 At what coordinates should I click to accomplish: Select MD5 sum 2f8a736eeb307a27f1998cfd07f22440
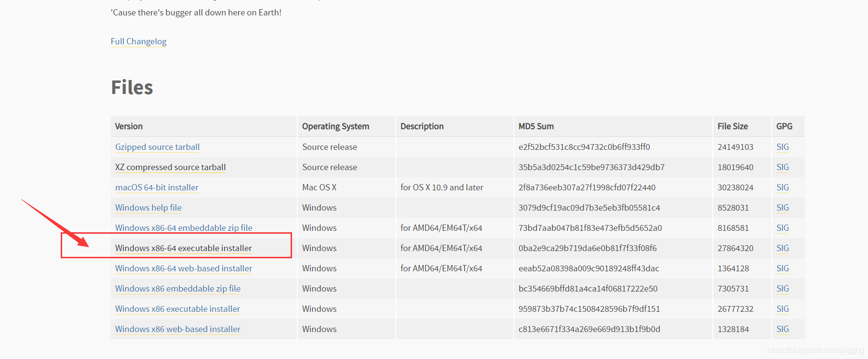pos(587,187)
